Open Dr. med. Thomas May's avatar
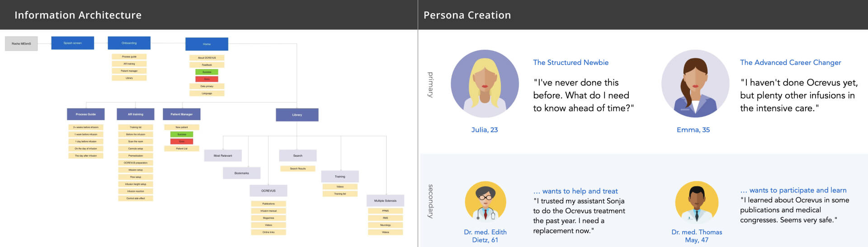The image size is (868, 247). tap(697, 202)
